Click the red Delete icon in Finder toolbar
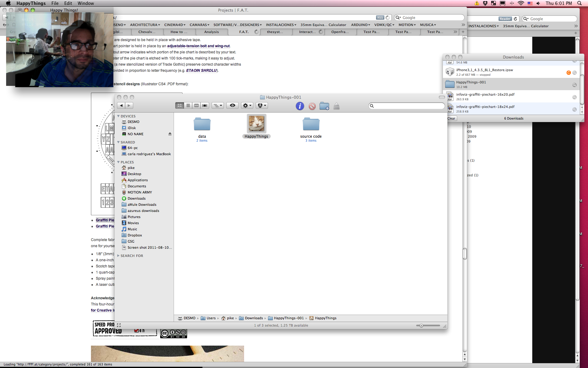The width and height of the screenshot is (588, 368). [x=312, y=106]
